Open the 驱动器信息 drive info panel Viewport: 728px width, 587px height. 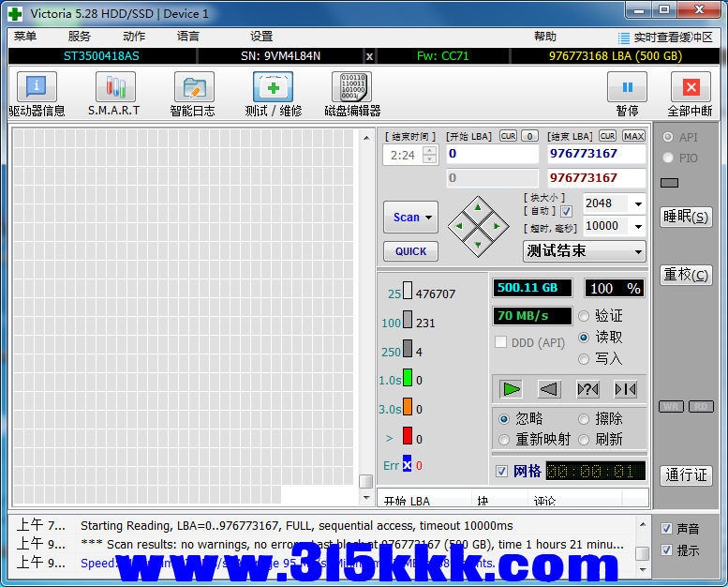(x=37, y=87)
